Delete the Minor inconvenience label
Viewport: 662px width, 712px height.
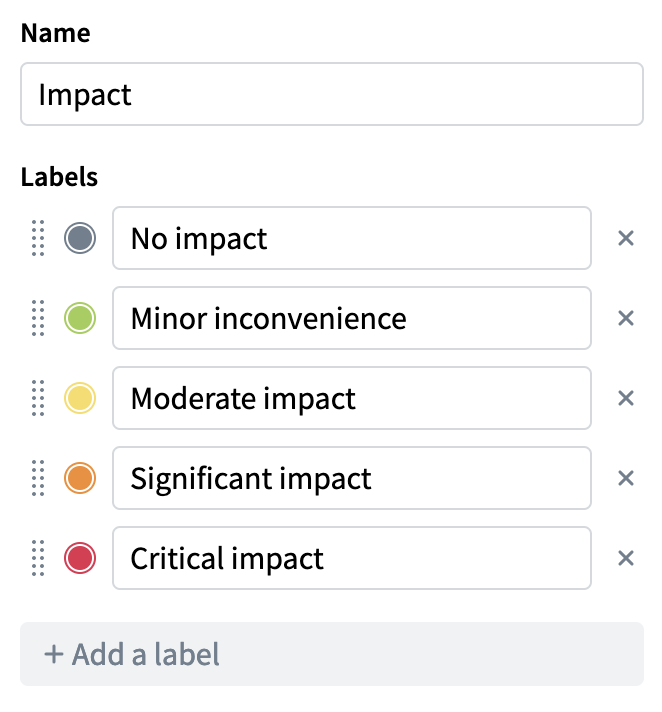pyautogui.click(x=626, y=319)
